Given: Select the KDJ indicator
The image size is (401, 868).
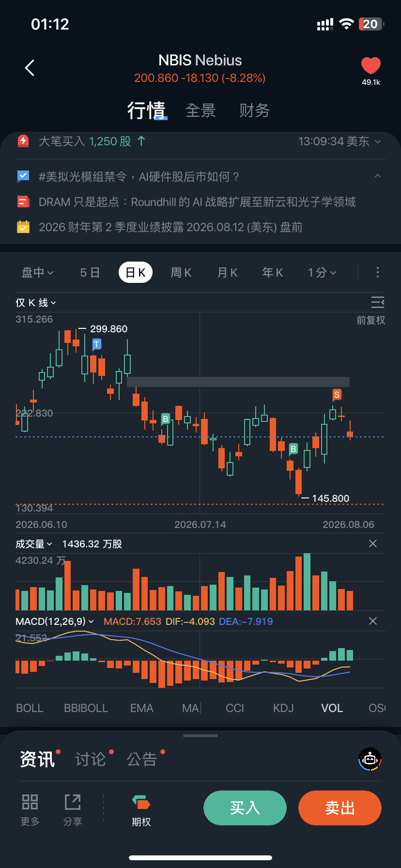Looking at the screenshot, I should pyautogui.click(x=283, y=708).
